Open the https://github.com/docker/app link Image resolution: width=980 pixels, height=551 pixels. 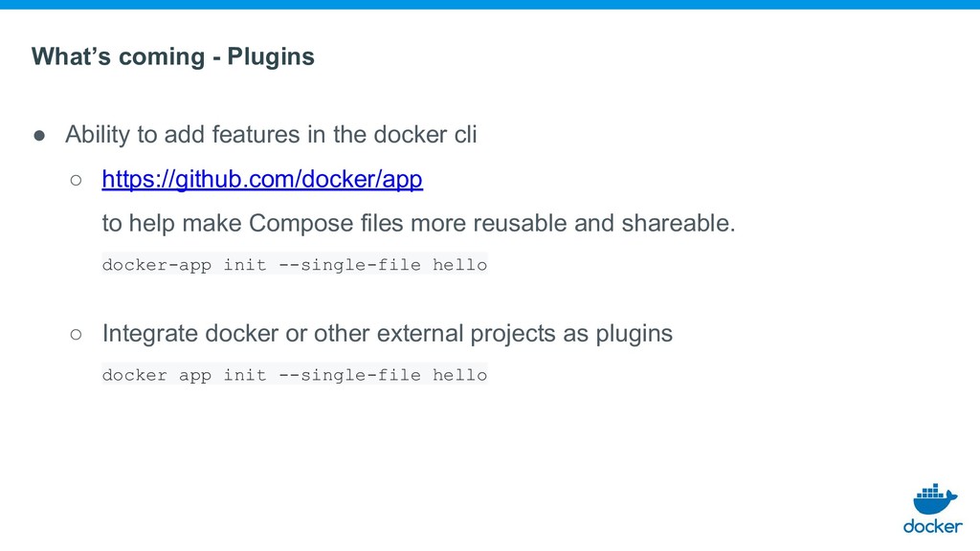coord(262,179)
